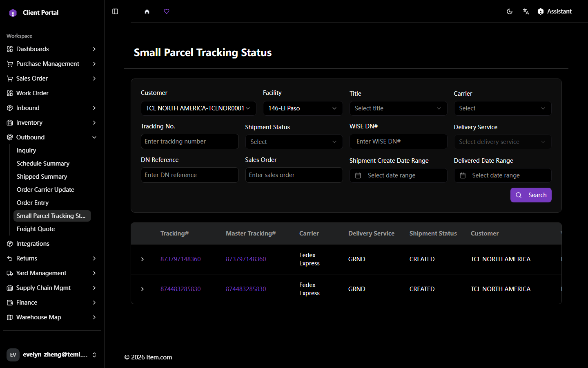Expand Dashboards menu chevron
588x368 pixels.
94,49
